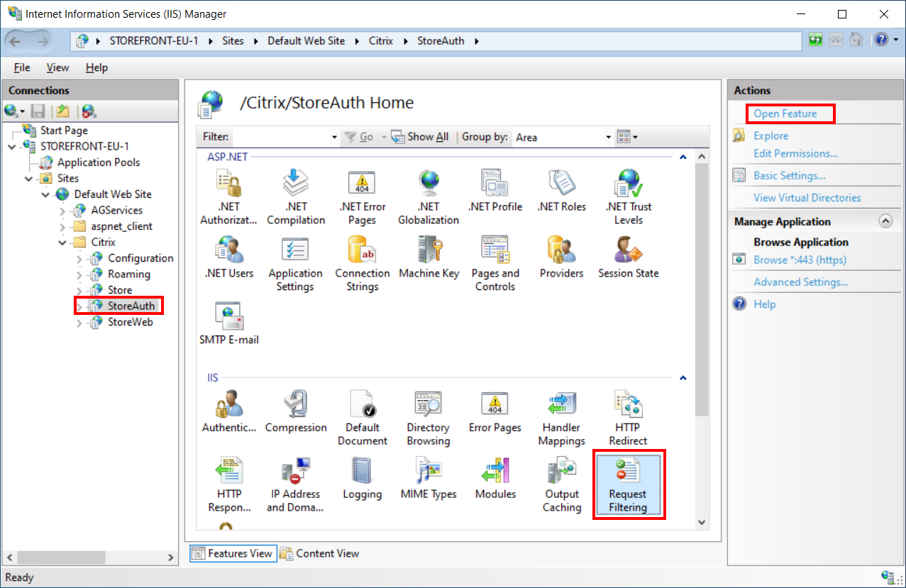Collapse the Manage Application section
906x588 pixels.
(x=885, y=221)
